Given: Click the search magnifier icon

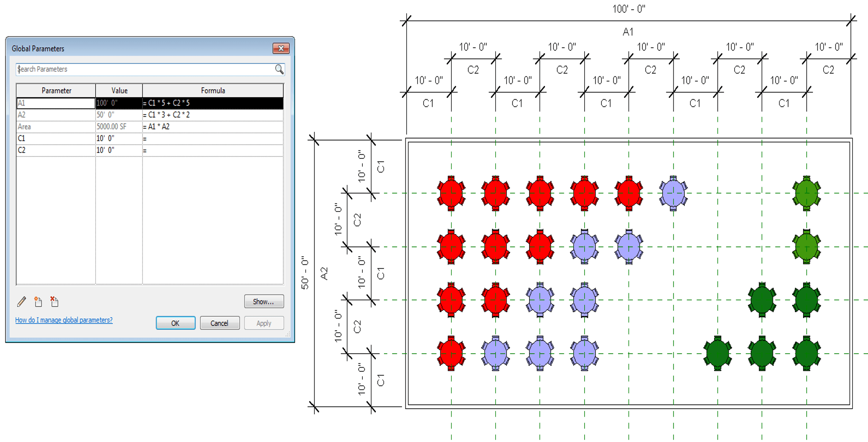Looking at the screenshot, I should coord(279,69).
